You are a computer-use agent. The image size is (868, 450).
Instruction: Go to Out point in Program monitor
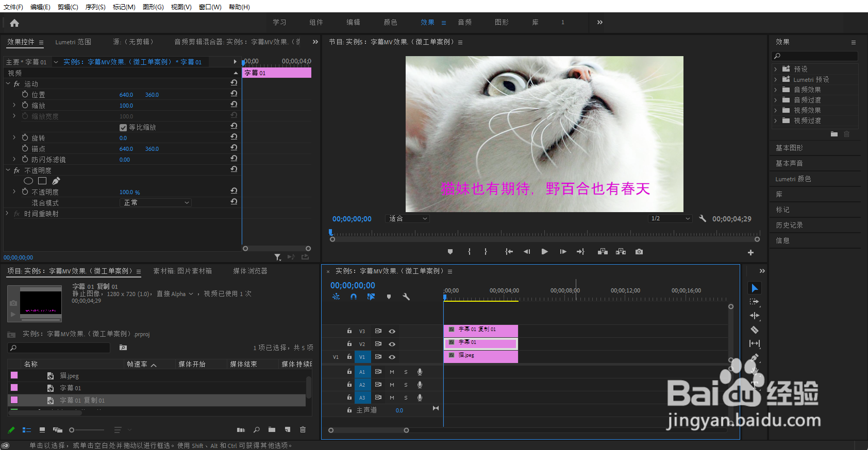[580, 252]
